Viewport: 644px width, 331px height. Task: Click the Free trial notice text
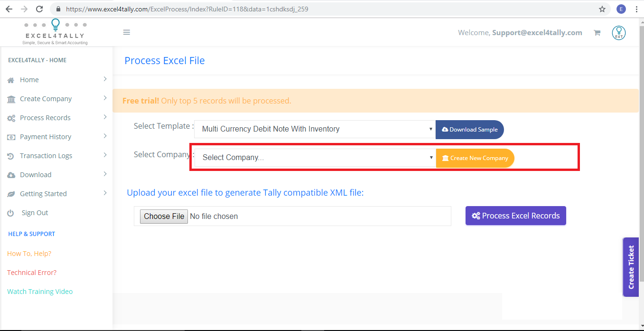point(207,101)
